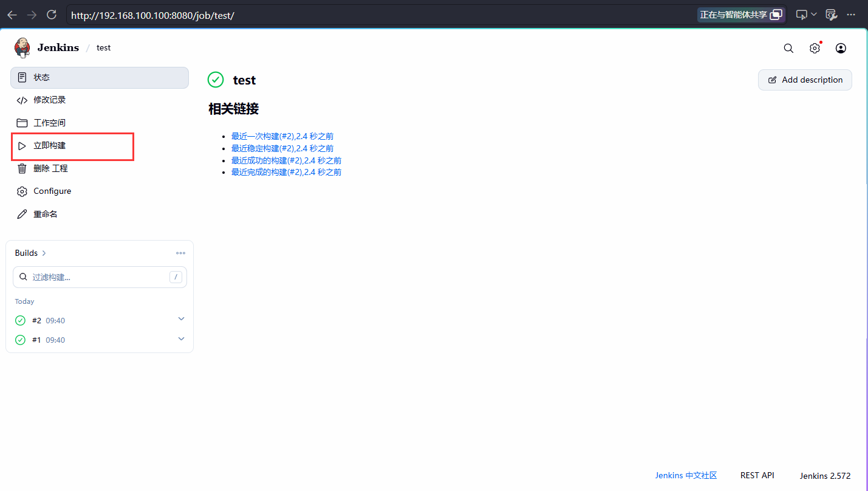868x491 pixels.
Task: Open link 最近完成的构建(#2)
Action: (286, 172)
